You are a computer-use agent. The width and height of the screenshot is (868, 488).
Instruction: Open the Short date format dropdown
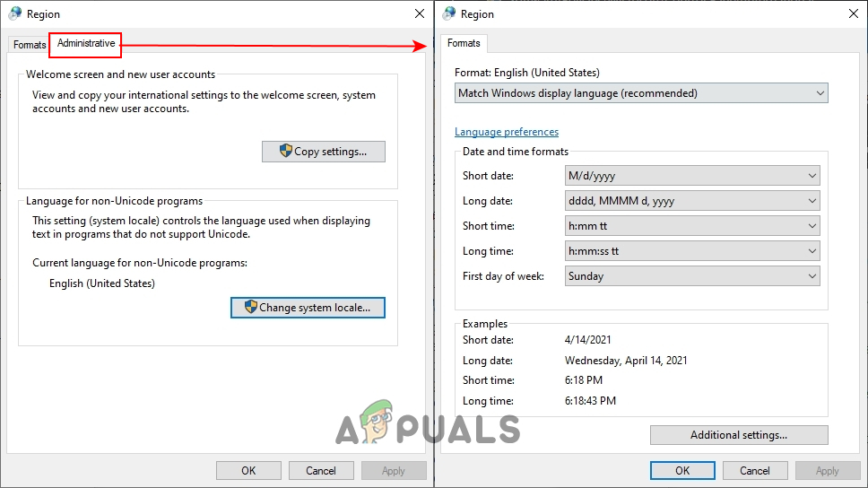click(x=692, y=176)
